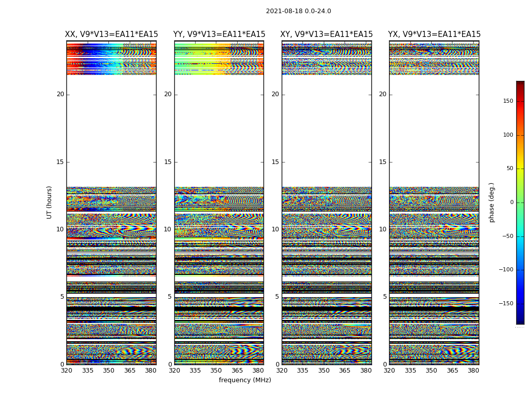Click the frequency (MHz) axis label
Image resolution: width=532 pixels, height=405 pixels.
pyautogui.click(x=245, y=380)
